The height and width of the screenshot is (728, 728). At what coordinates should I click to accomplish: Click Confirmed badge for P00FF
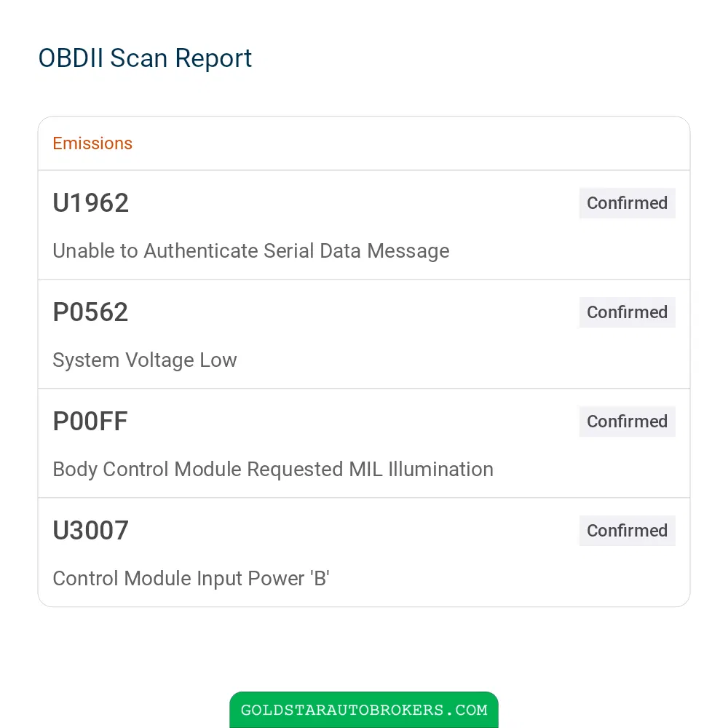coord(628,421)
